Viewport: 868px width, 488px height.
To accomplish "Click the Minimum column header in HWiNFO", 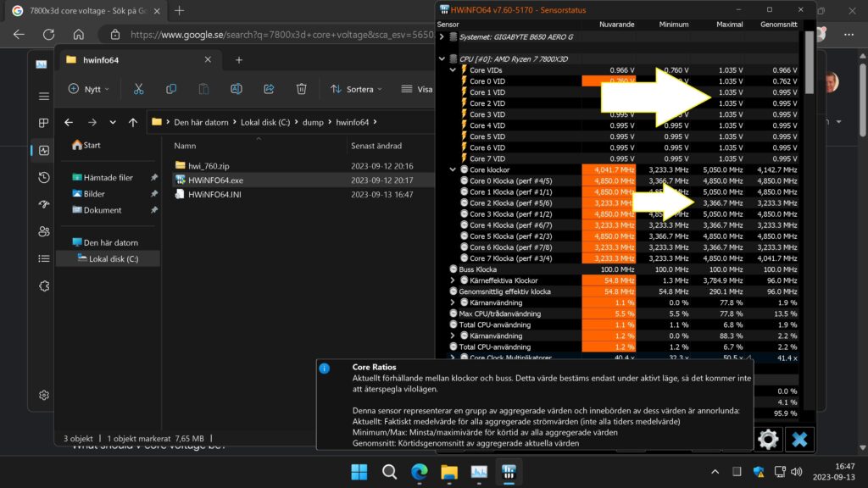I will pyautogui.click(x=673, y=25).
